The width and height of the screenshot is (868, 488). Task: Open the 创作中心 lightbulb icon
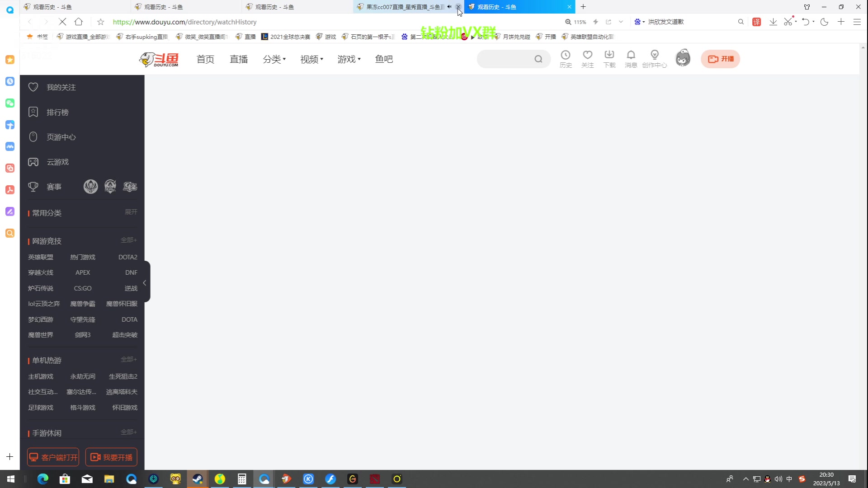[x=655, y=59]
